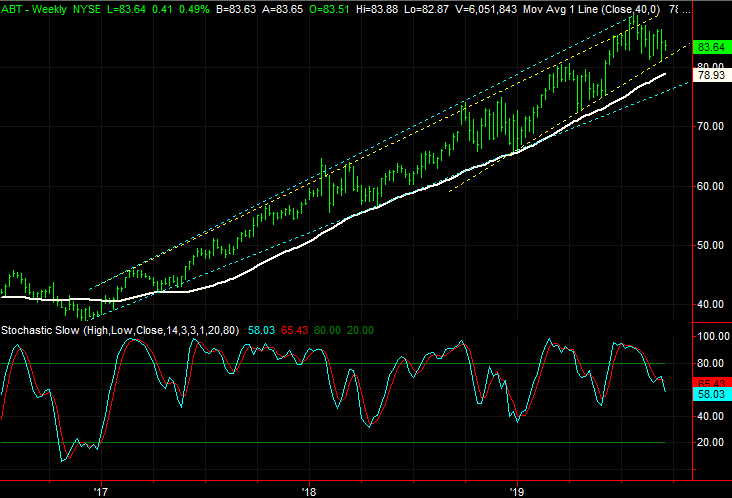Viewport: 732px width, 498px height.
Task: Click the red 65.43 stochastic value tag
Action: pyautogui.click(x=711, y=383)
